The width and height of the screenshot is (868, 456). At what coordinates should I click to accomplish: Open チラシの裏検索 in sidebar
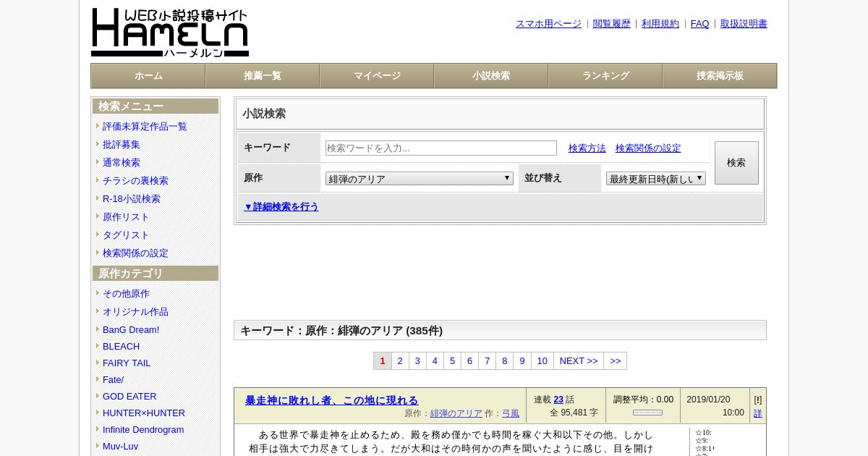135,180
